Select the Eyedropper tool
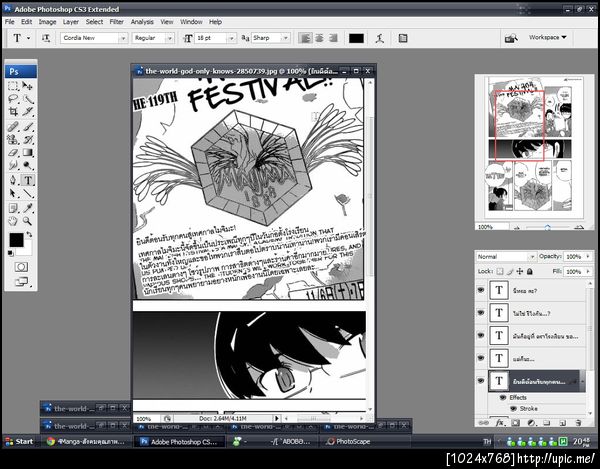600x469 pixels. (x=28, y=208)
